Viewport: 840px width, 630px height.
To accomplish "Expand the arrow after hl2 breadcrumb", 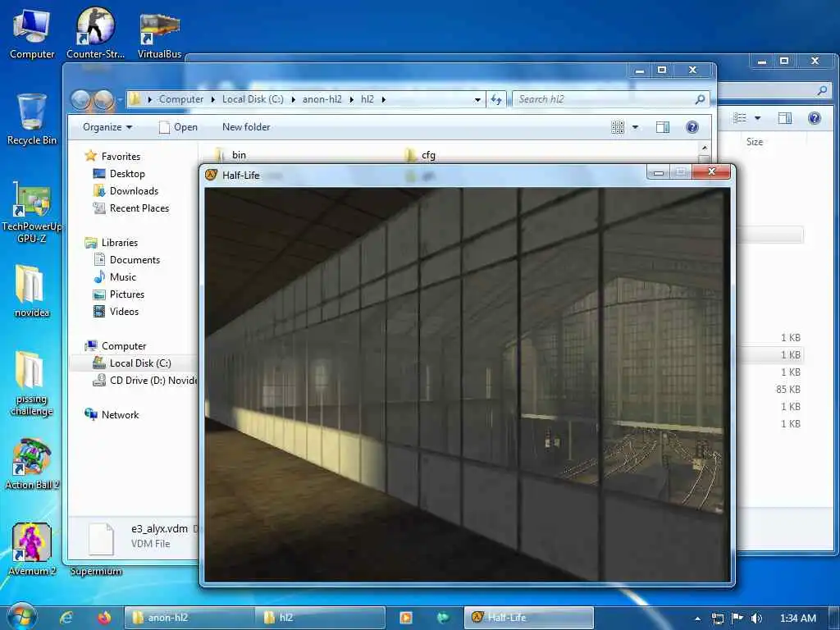I will 384,99.
